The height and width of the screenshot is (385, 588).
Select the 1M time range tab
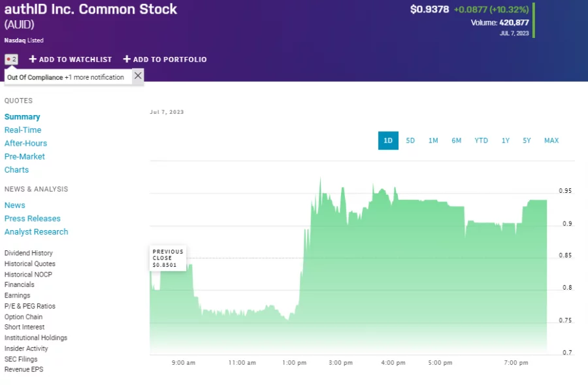pos(433,141)
